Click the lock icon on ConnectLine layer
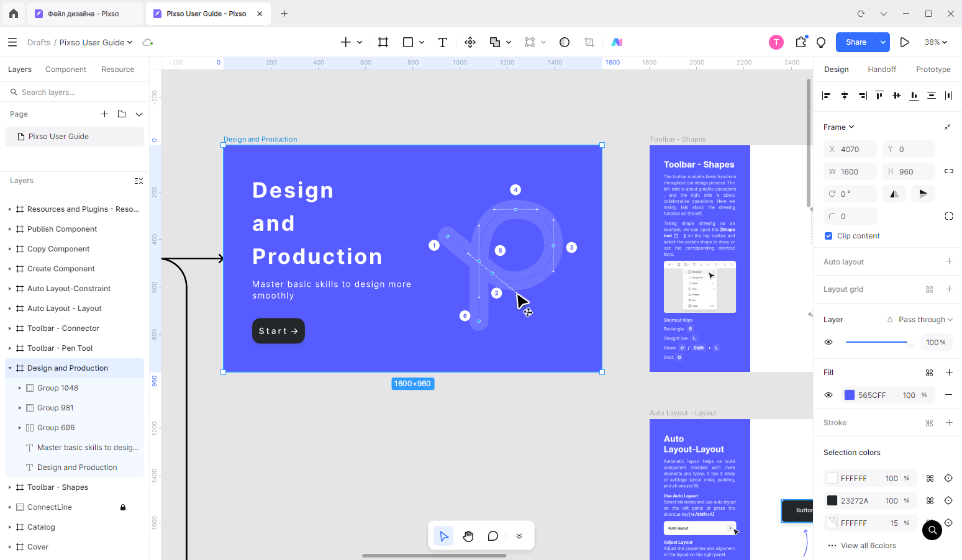The image size is (962, 560). pyautogui.click(x=123, y=507)
